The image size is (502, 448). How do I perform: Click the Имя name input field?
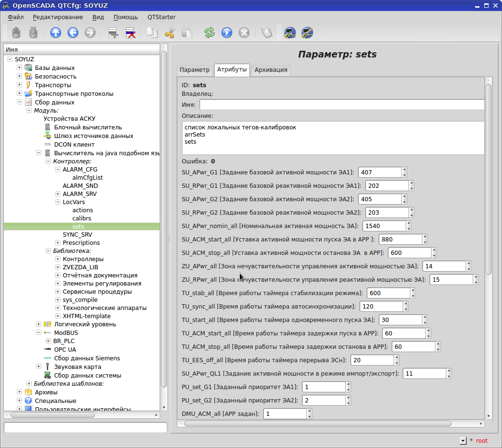[x=341, y=104]
